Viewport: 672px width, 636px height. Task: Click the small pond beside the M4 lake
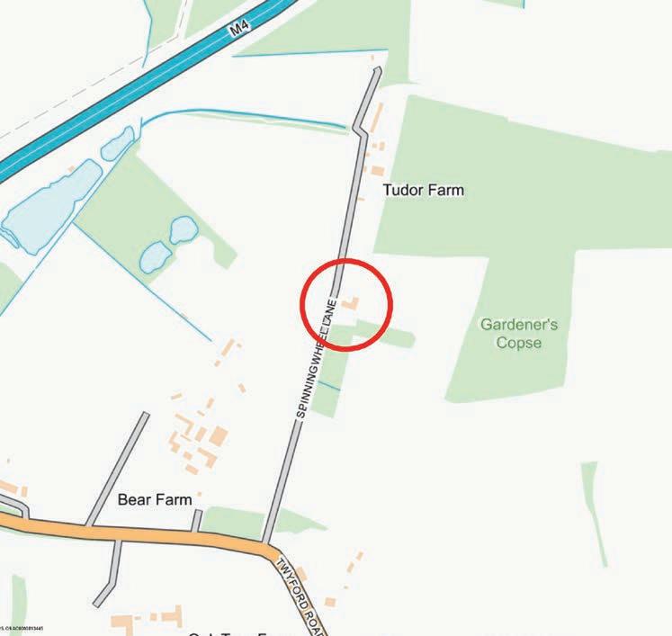click(x=118, y=143)
